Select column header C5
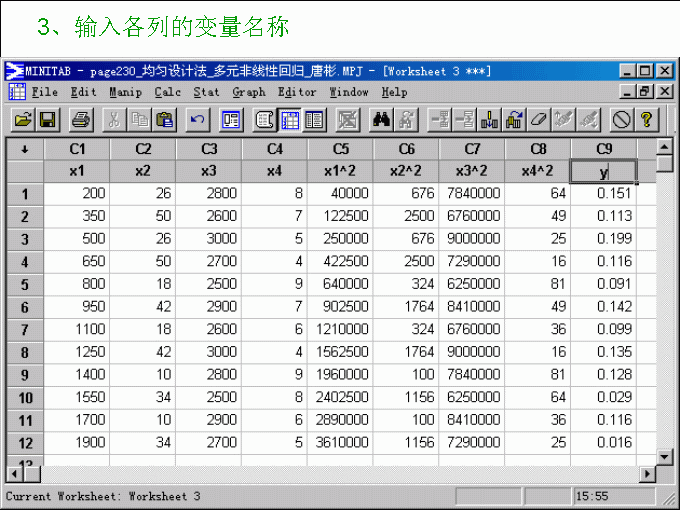Screen dimensions: 680x510 click(340, 149)
